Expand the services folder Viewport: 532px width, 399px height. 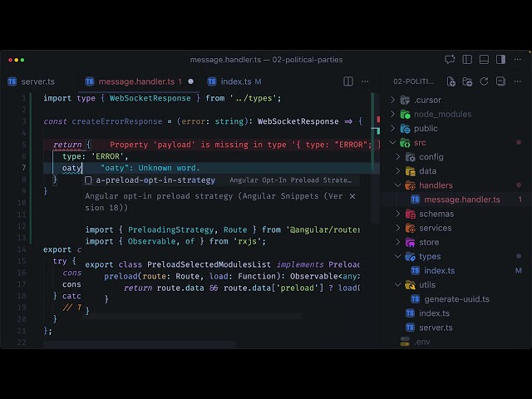pyautogui.click(x=398, y=228)
